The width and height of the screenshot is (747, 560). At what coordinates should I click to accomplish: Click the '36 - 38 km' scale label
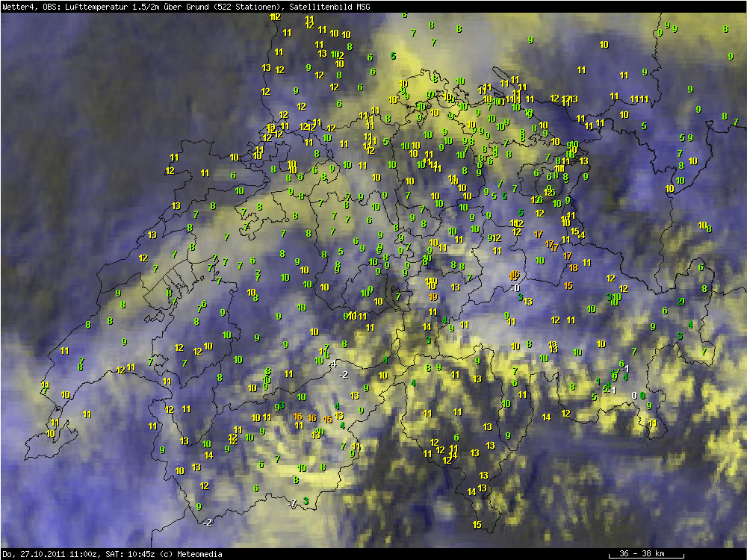pyautogui.click(x=642, y=553)
